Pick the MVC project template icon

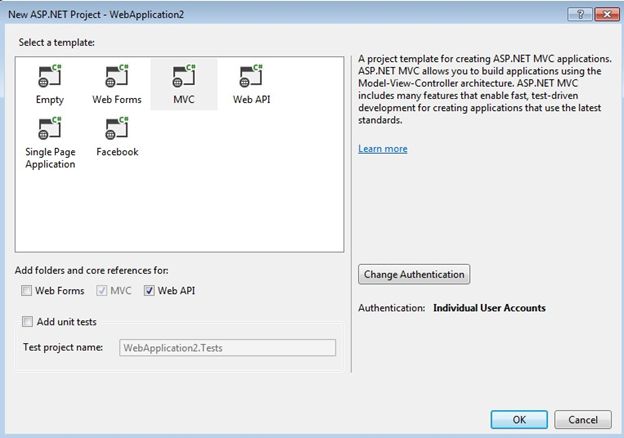[183, 77]
